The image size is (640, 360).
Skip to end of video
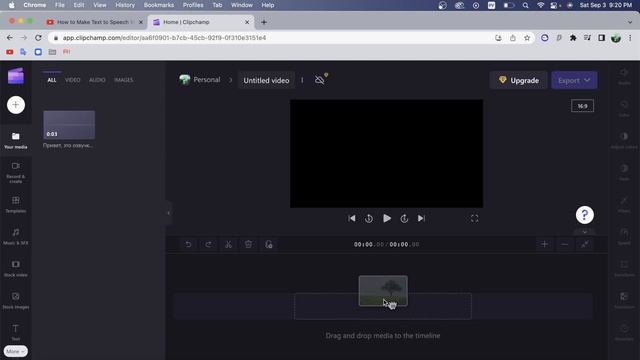coord(421,218)
